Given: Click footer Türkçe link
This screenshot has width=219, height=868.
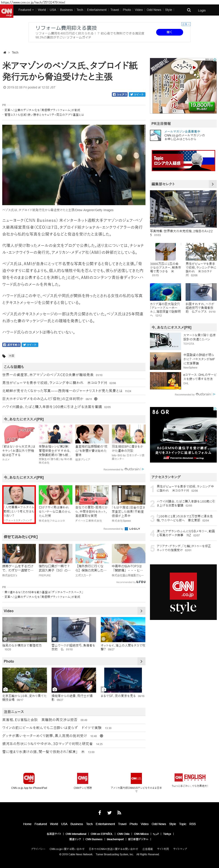Looking at the screenshot, I should tap(167, 834).
